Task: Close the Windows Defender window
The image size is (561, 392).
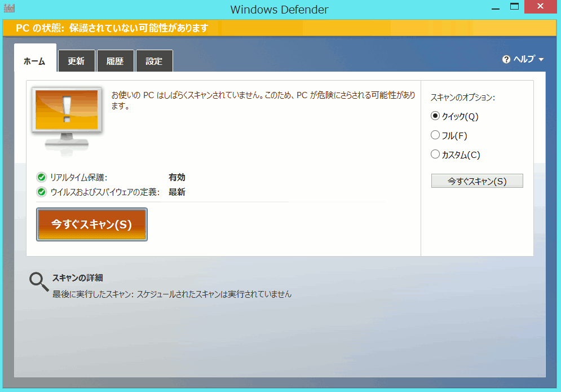Action: [x=540, y=7]
